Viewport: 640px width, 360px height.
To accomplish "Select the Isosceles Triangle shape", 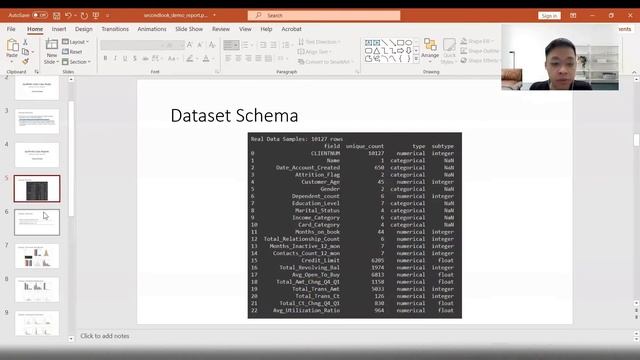I will pos(376,51).
